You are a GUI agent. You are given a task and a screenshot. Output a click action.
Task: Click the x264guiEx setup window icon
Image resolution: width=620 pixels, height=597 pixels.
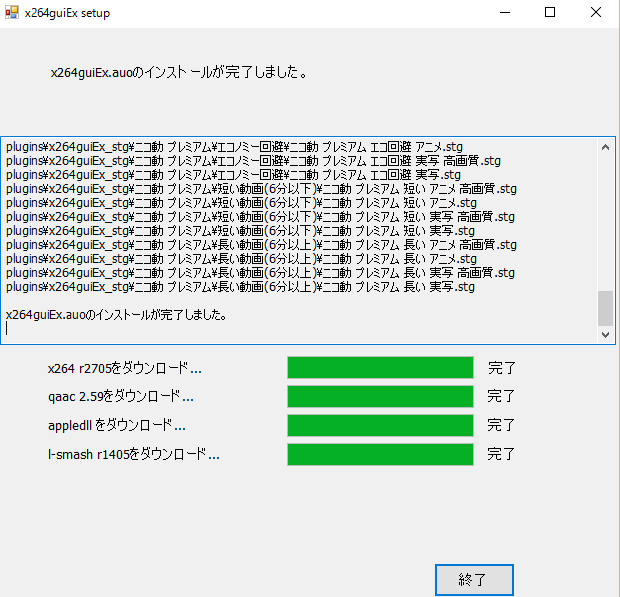click(x=11, y=13)
